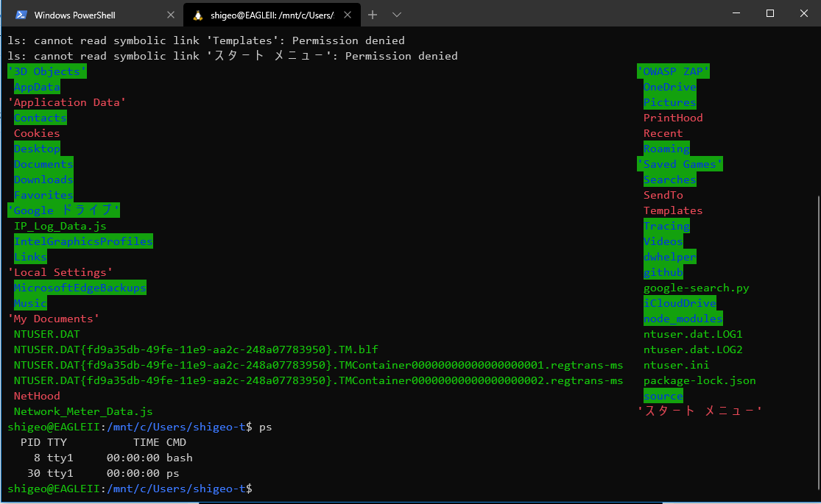This screenshot has height=504, width=821.
Task: Click the NetHood entry
Action: tap(37, 396)
